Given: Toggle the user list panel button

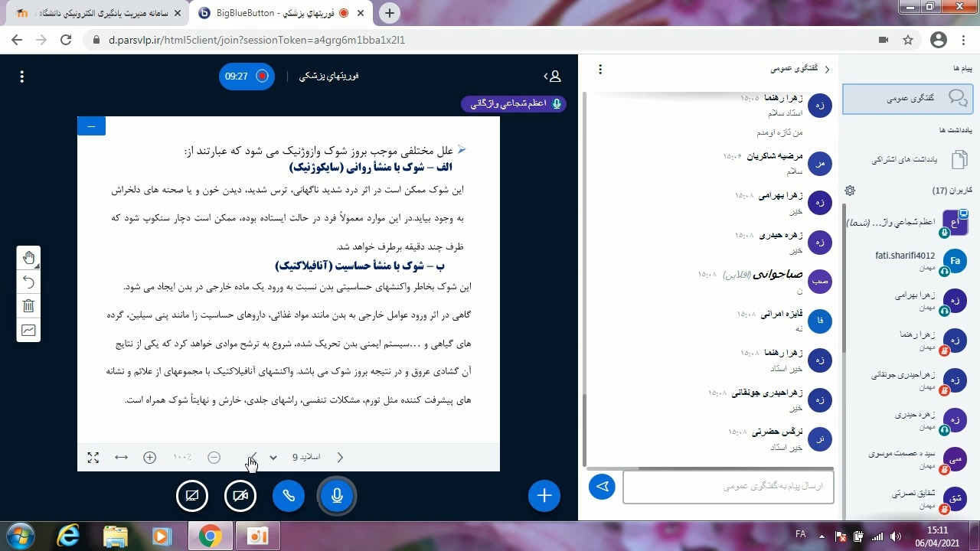Looking at the screenshot, I should (x=553, y=77).
